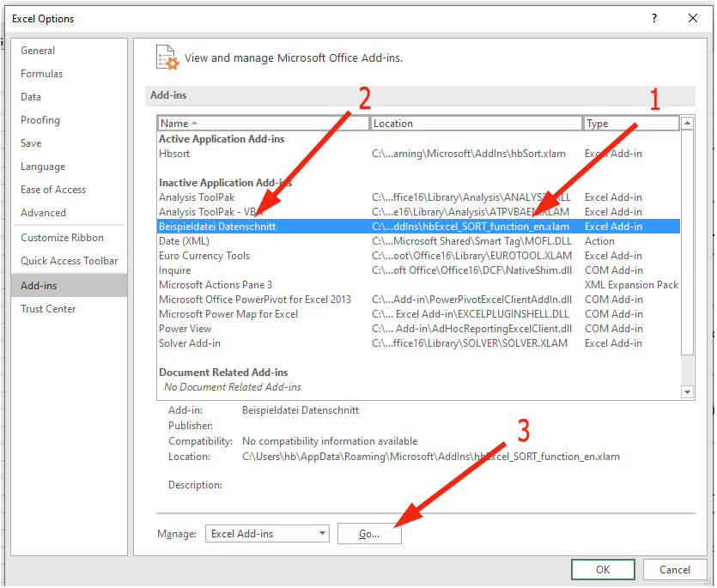This screenshot has width=717, height=588.
Task: Select the Microsoft Actions Pane 3 row
Action: click(418, 285)
